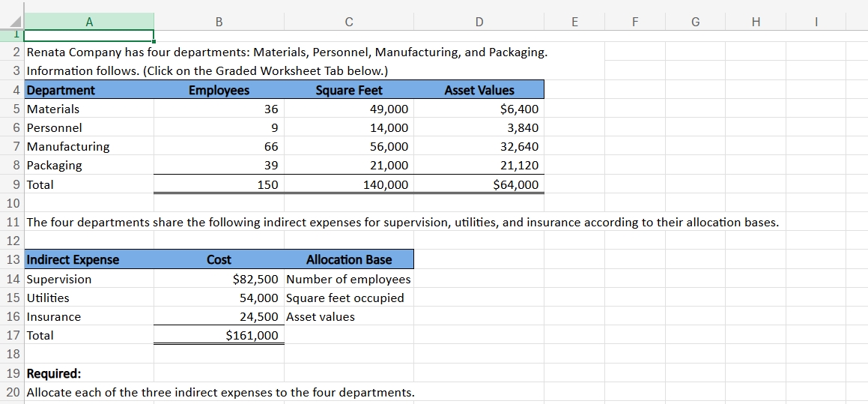Select row 20 header
The image size is (868, 404).
click(x=13, y=392)
